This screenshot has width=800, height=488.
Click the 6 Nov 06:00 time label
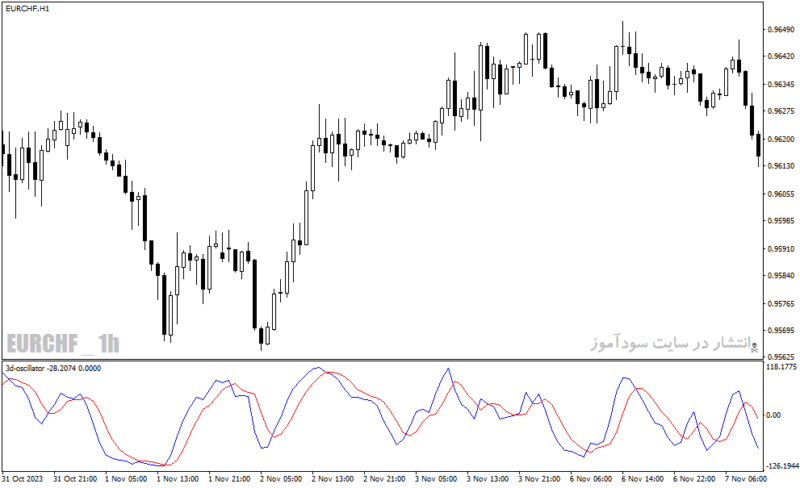(591, 479)
